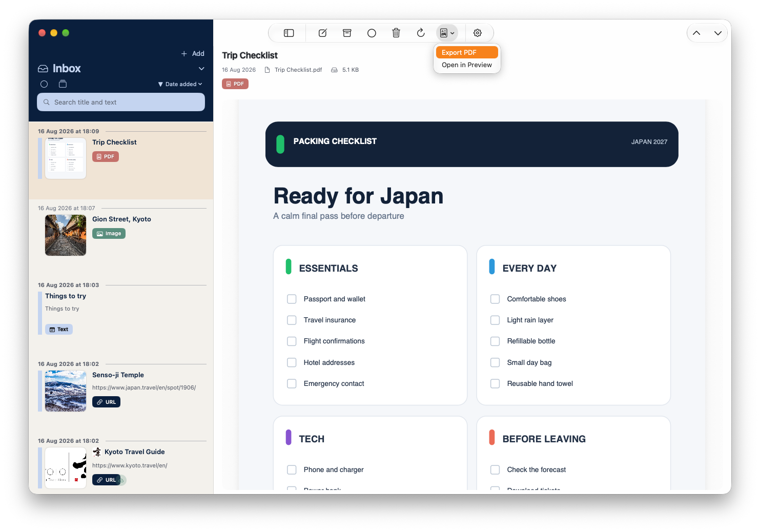Screen dimensions: 760x532
Task: Go to next item with down chevron
Action: coord(718,33)
